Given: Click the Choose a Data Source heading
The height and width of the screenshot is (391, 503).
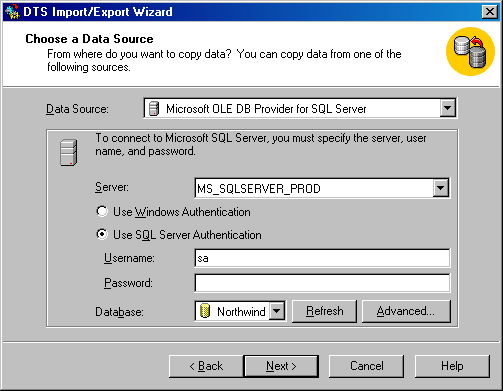Looking at the screenshot, I should 89,39.
